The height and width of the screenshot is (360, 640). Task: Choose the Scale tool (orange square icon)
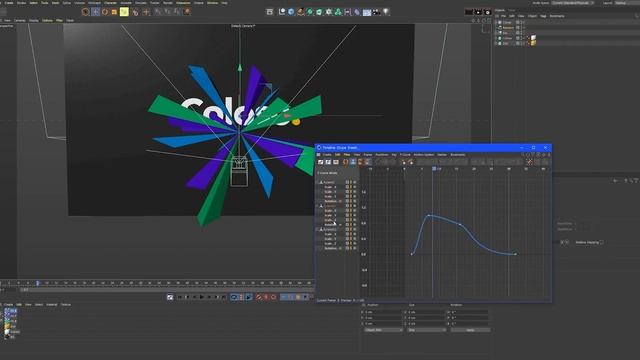pyautogui.click(x=114, y=12)
